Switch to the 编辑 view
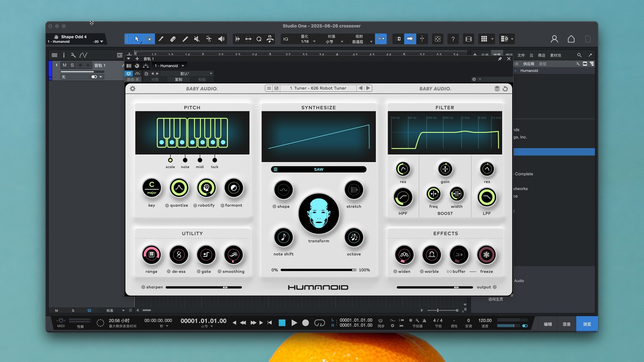644x362 pixels. tap(548, 324)
